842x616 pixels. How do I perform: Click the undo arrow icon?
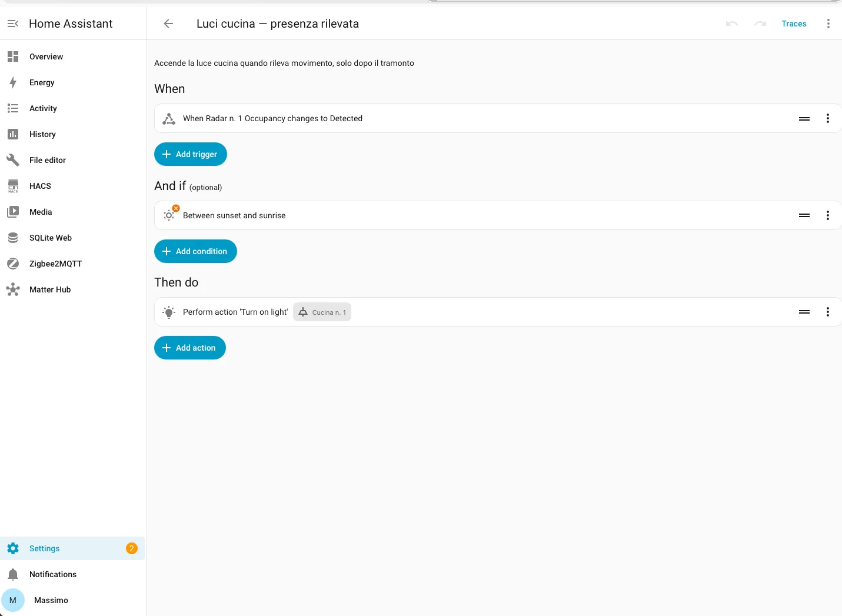click(732, 24)
